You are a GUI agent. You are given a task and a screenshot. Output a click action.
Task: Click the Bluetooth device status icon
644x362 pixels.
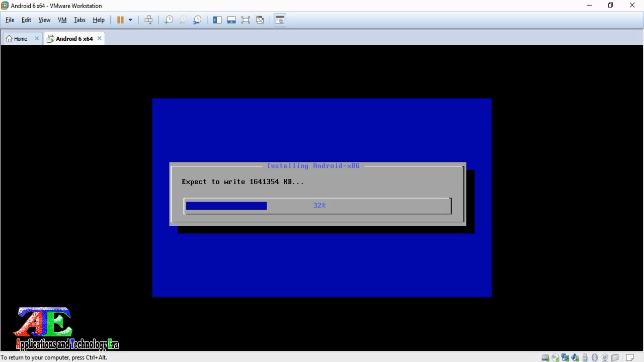(595, 357)
